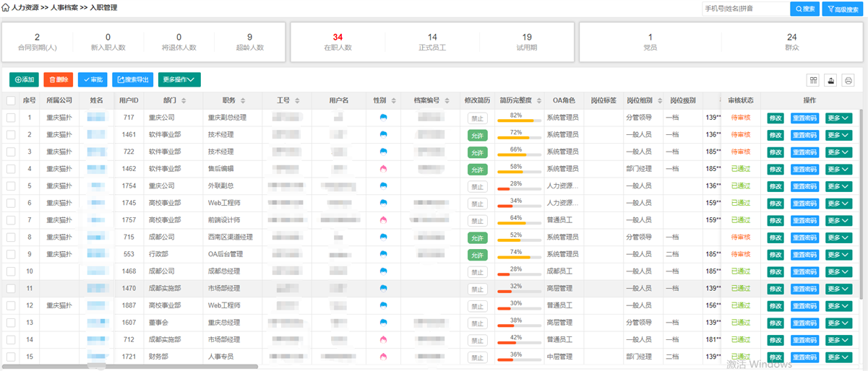The height and width of the screenshot is (371, 868).
Task: Toggle the 禁止 resume switch in row 11
Action: click(x=478, y=289)
